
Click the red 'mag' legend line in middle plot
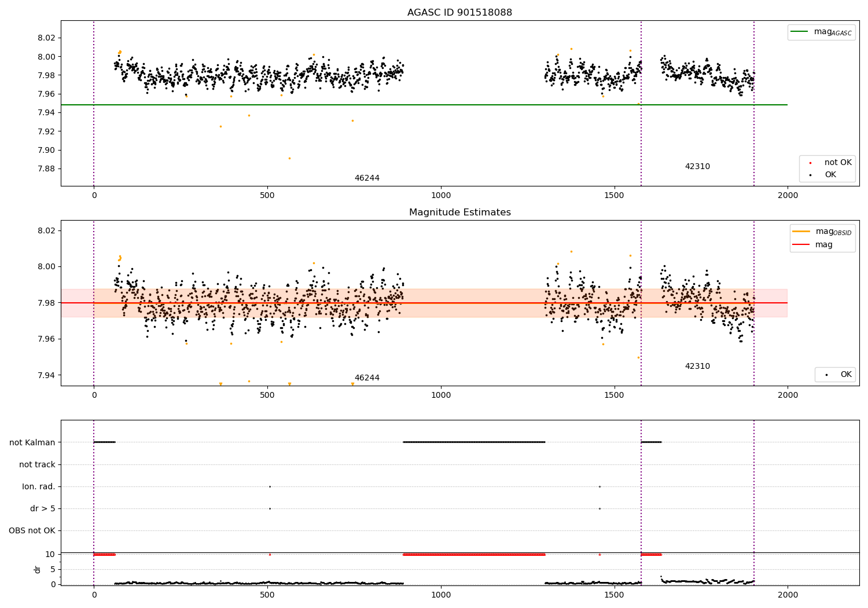point(801,244)
